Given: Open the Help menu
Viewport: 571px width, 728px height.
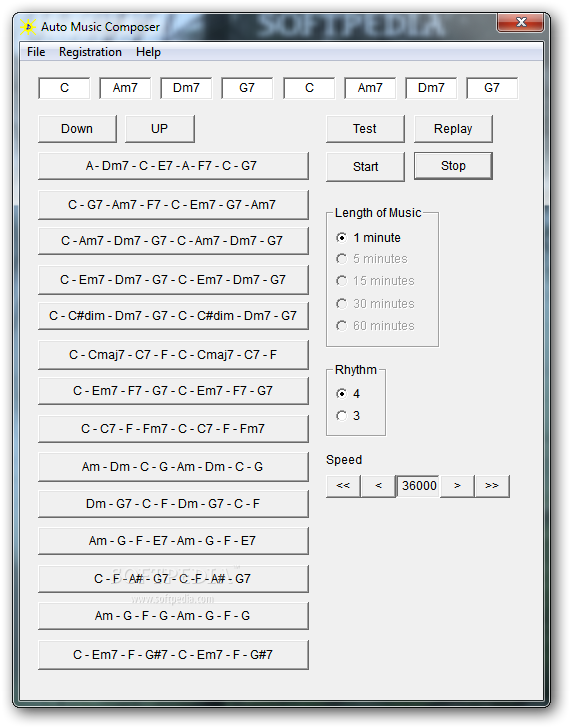Looking at the screenshot, I should point(148,52).
